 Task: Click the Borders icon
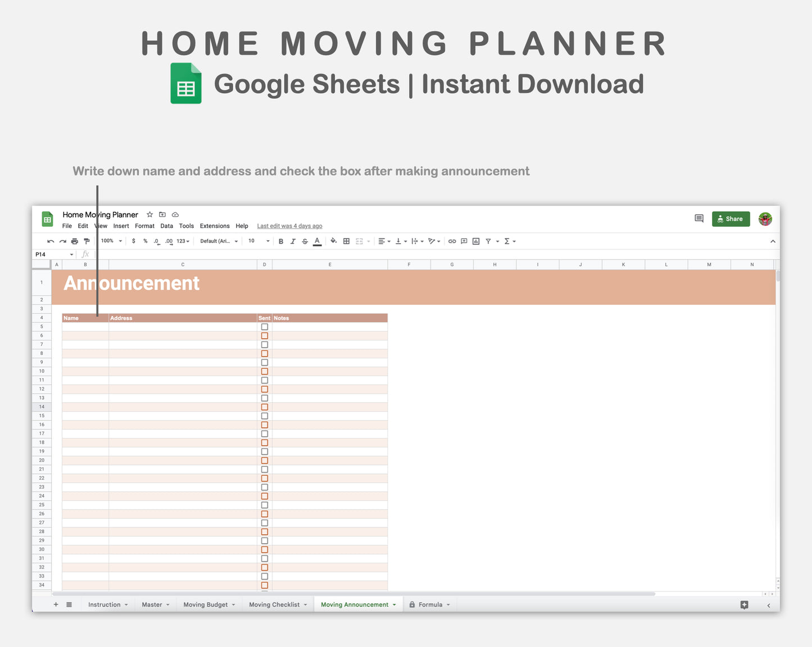click(346, 241)
